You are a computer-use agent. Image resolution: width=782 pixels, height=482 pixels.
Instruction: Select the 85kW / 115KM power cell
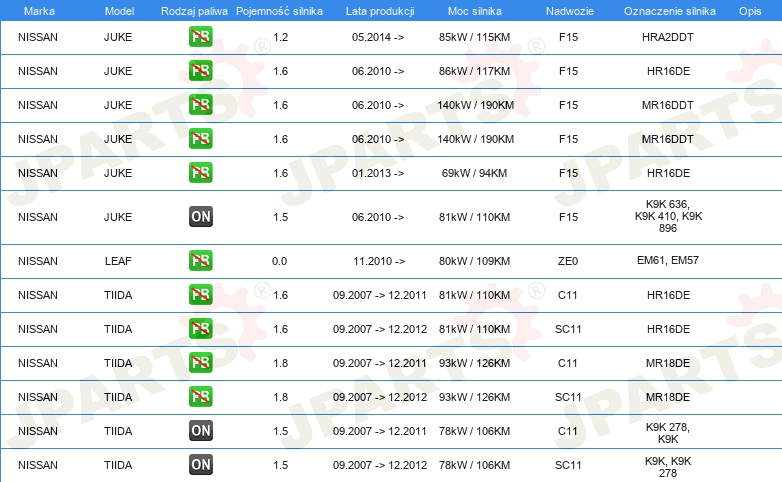click(x=474, y=37)
